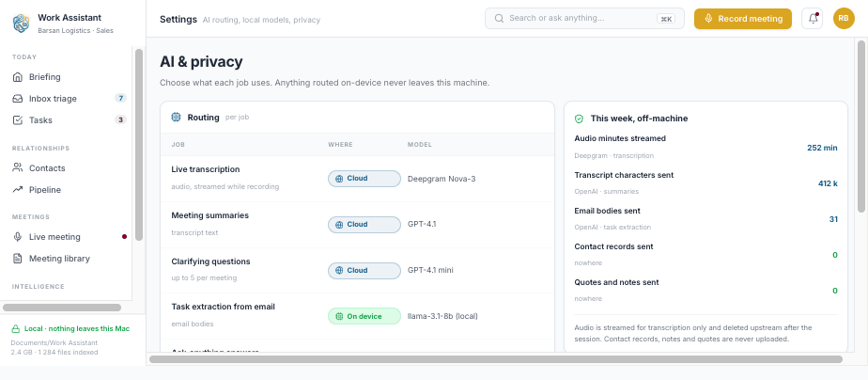
Task: Click the magnifier icon in search bar
Action: click(499, 18)
